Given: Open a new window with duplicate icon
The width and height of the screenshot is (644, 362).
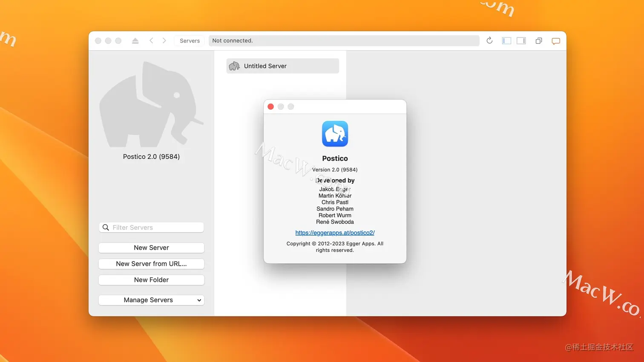Looking at the screenshot, I should (x=539, y=41).
